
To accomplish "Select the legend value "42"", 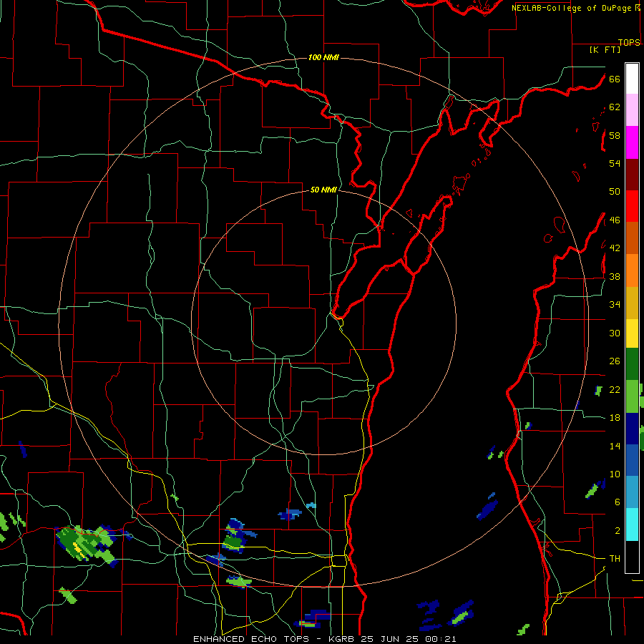I will click(615, 248).
